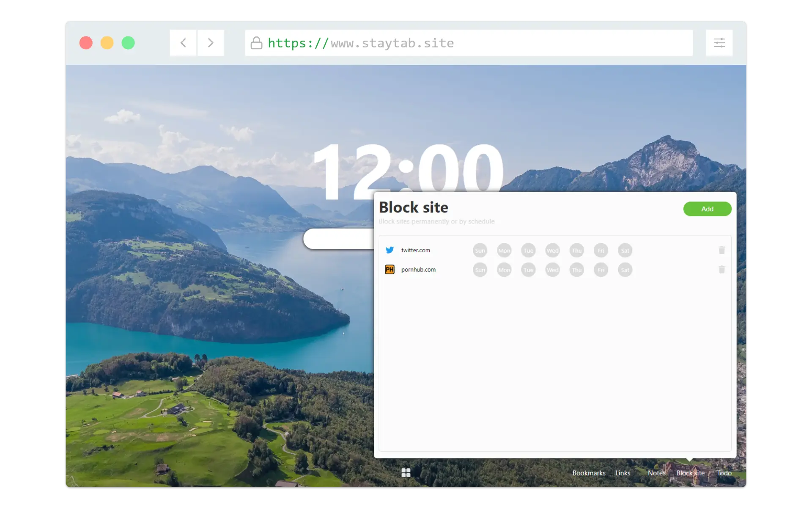Toggle Thu for second blocked site
Viewport: 812px width, 508px height.
click(x=576, y=270)
